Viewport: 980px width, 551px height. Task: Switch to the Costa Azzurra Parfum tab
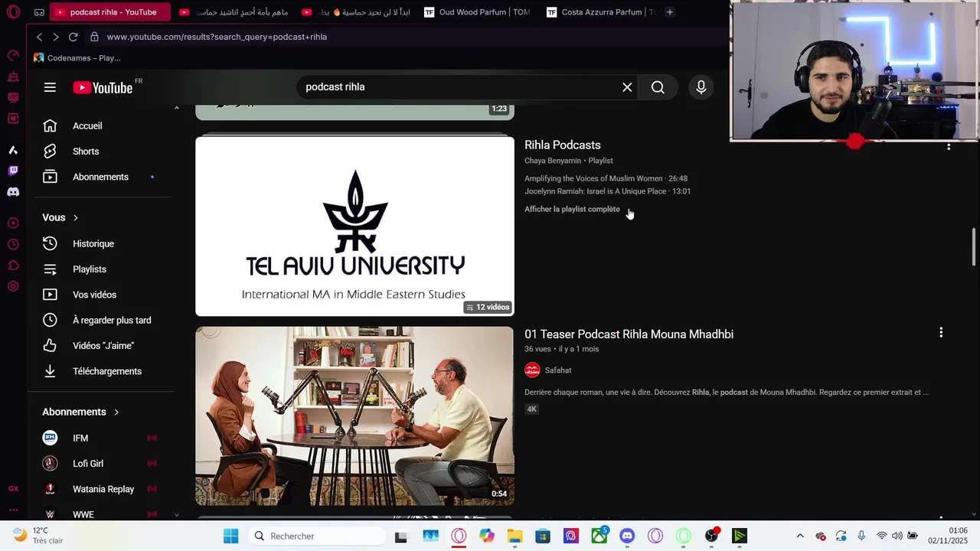(x=602, y=12)
